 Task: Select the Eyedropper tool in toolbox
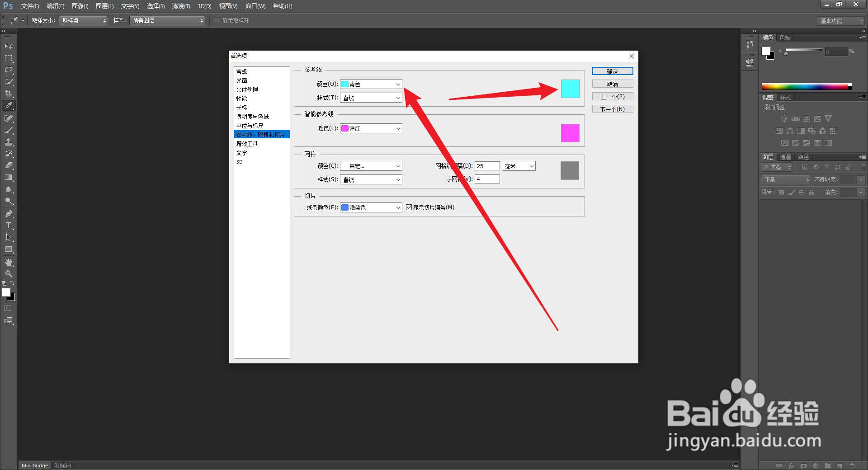(9, 105)
